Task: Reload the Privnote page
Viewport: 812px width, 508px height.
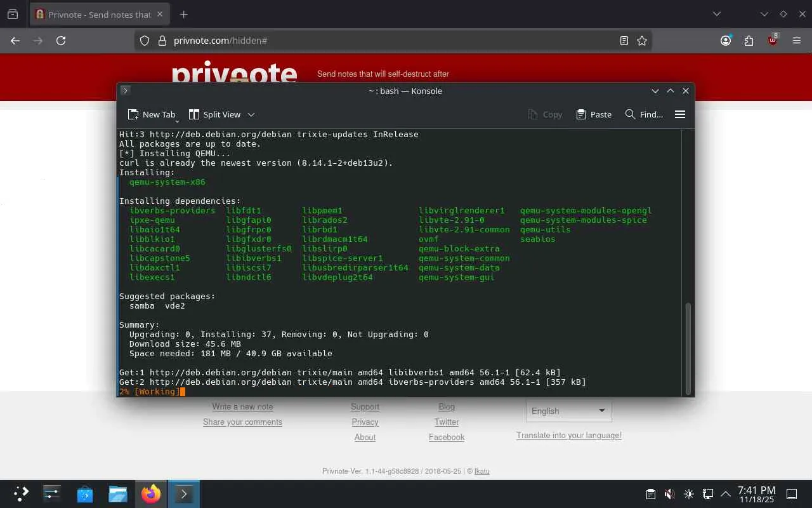Action: tap(61, 41)
